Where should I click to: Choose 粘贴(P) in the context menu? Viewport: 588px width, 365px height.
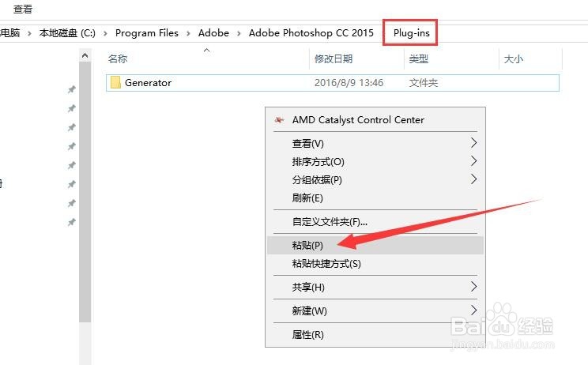[x=375, y=246]
